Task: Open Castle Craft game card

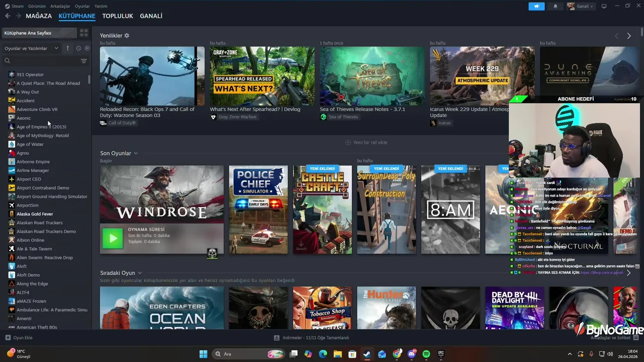Action: [x=323, y=210]
